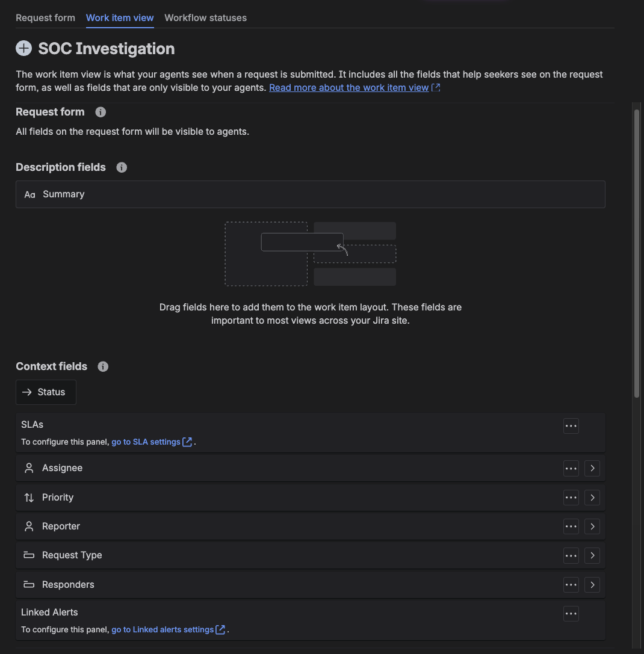Open the Linked Alerts more-options menu
Viewport: 644px width, 654px height.
[571, 614]
